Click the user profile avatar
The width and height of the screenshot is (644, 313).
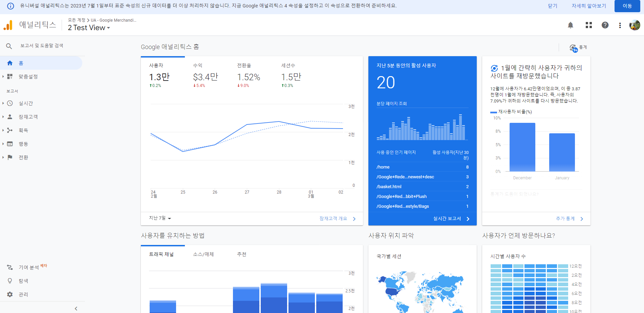click(x=635, y=25)
